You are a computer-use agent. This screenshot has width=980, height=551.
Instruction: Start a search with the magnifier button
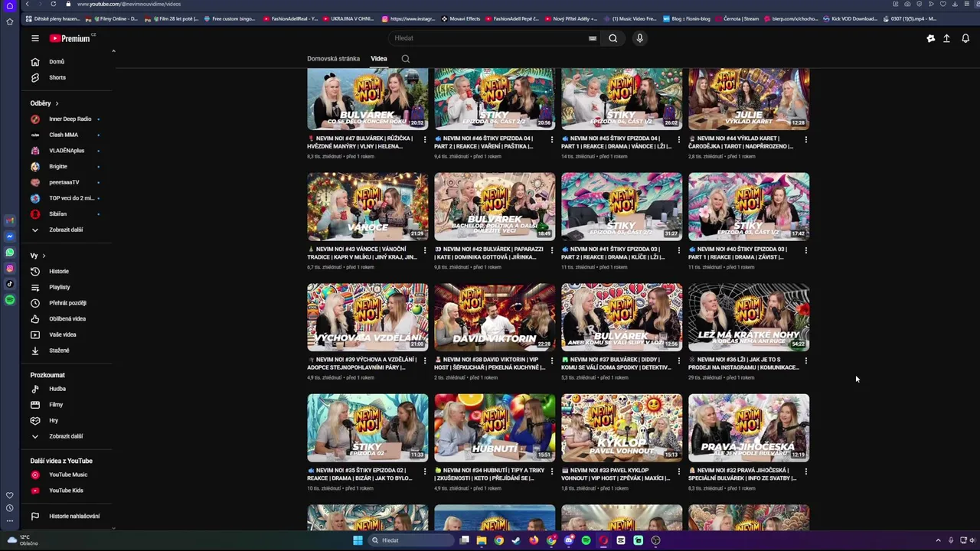tap(612, 38)
